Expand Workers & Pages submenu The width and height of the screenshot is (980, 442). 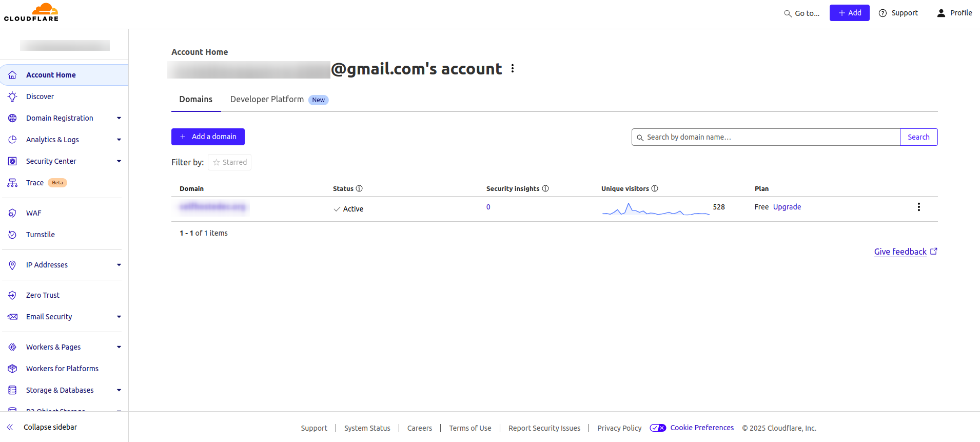pos(119,347)
